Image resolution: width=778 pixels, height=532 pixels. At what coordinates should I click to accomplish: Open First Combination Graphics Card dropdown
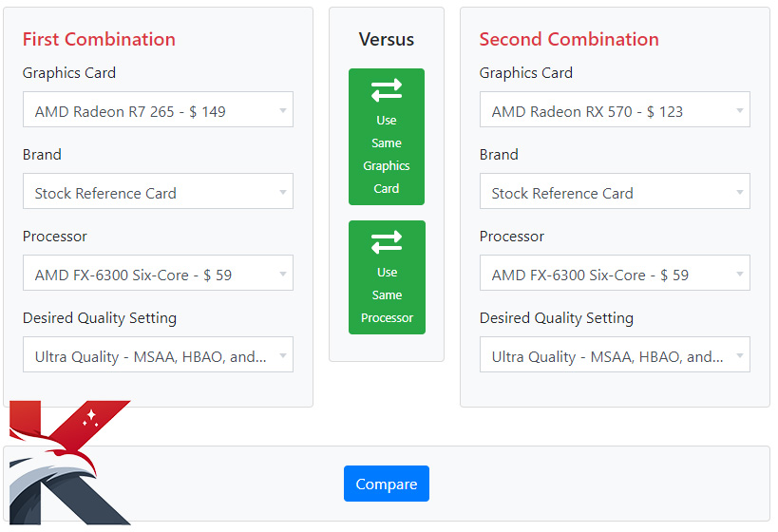tap(158, 109)
